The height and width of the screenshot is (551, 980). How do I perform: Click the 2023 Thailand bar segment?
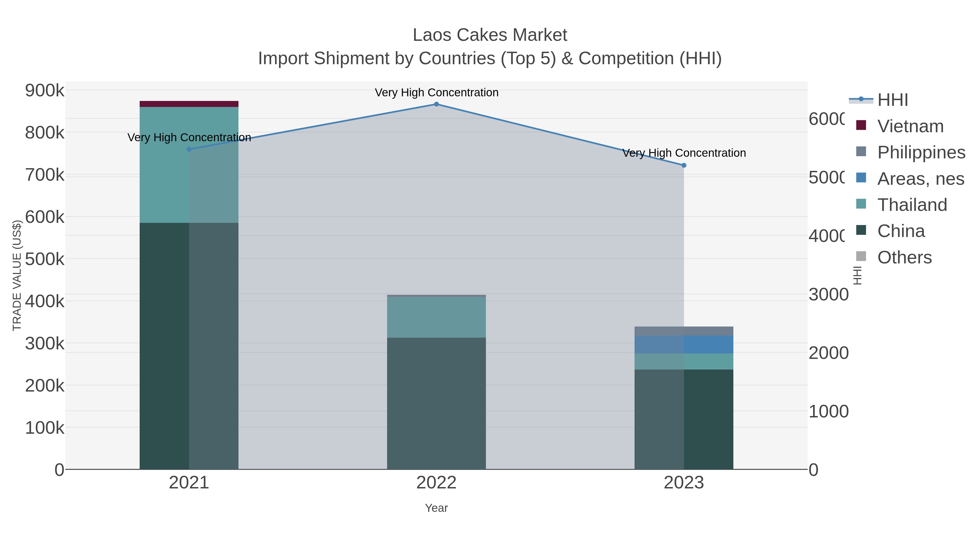click(x=684, y=362)
